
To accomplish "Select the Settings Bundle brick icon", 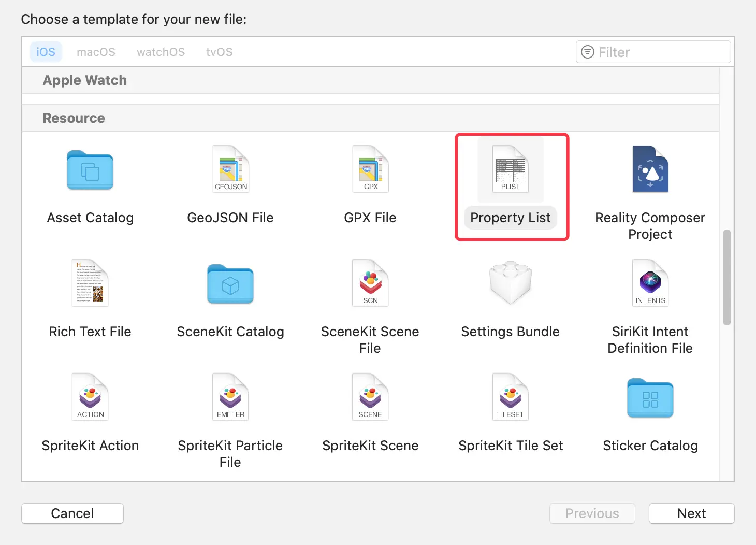I will click(x=511, y=283).
